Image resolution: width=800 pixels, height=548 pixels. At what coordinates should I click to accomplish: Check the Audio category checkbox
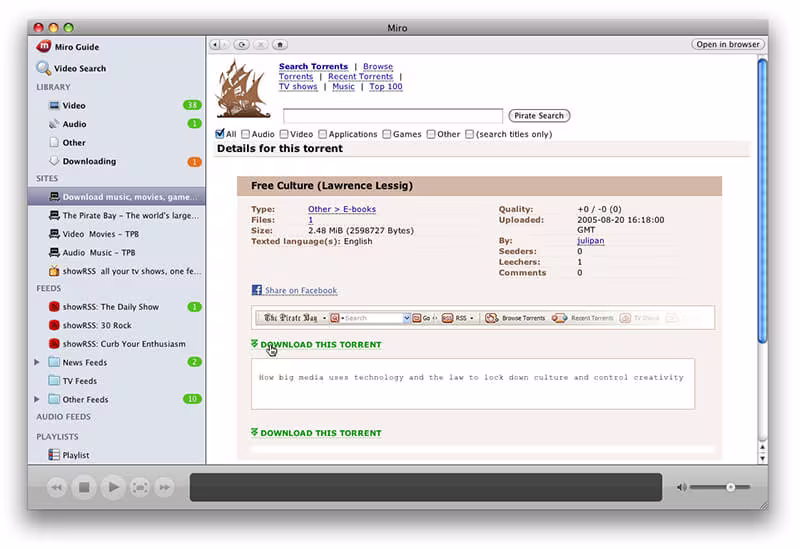click(245, 134)
